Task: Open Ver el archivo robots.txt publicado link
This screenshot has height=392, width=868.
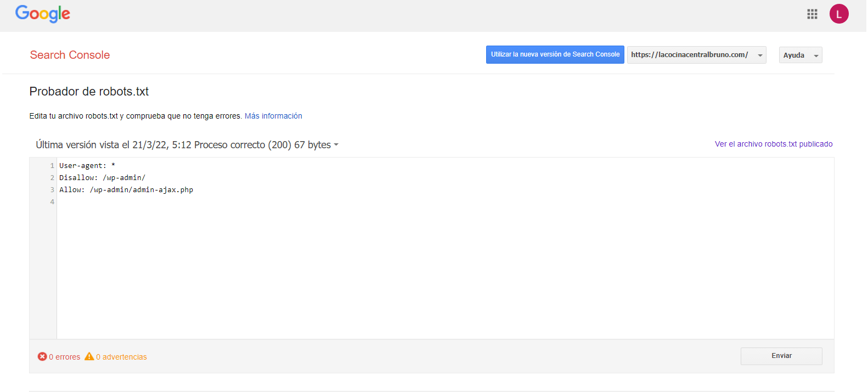Action: pyautogui.click(x=774, y=144)
